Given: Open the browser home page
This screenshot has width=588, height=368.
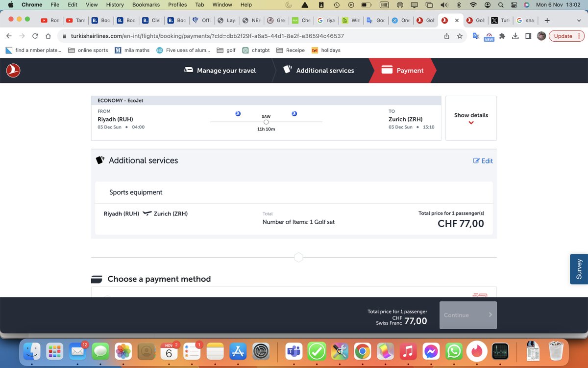Looking at the screenshot, I should [x=48, y=36].
